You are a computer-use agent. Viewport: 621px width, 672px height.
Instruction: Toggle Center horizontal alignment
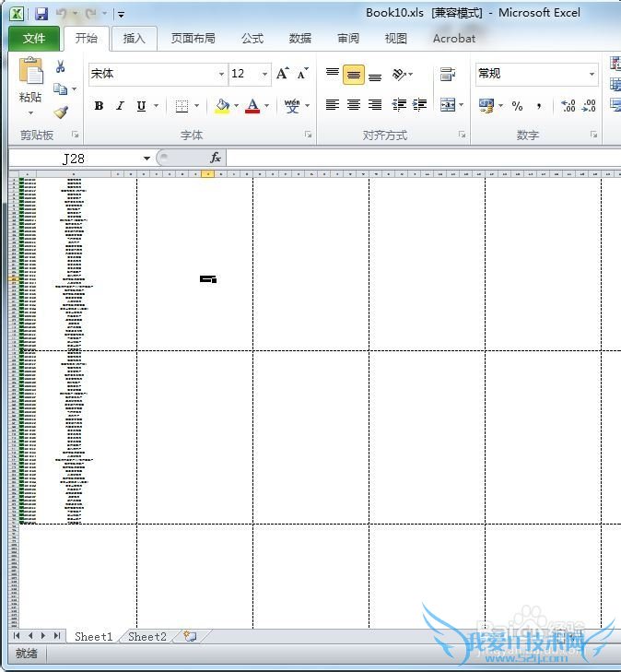[354, 104]
